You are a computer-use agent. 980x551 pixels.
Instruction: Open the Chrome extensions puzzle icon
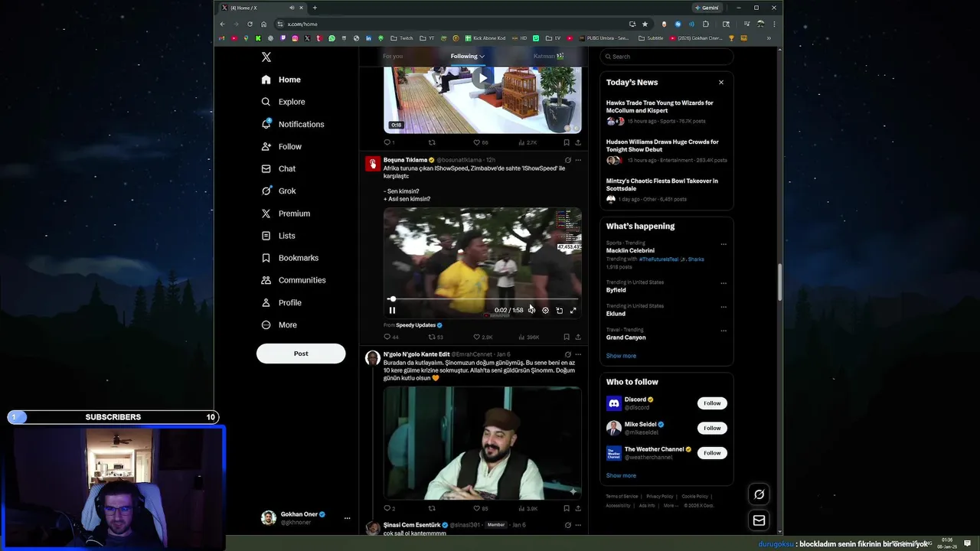point(706,24)
